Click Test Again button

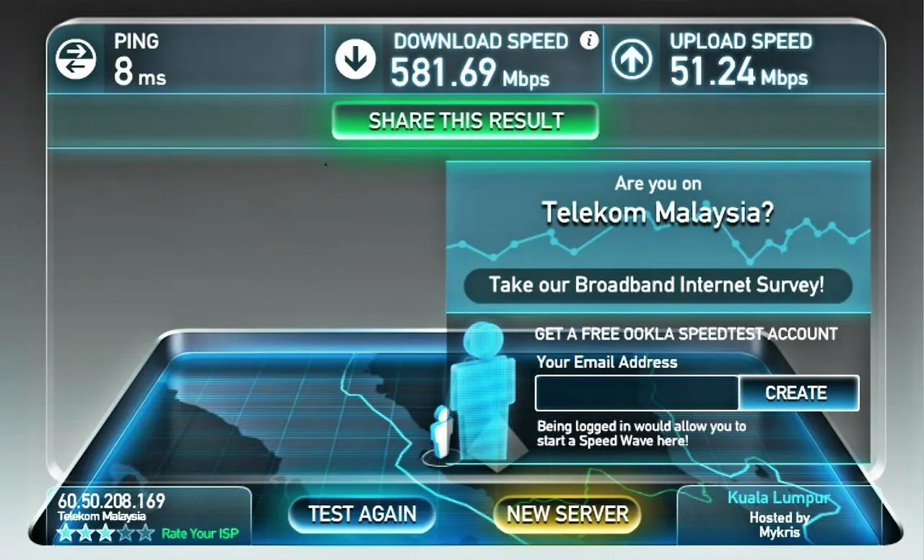pyautogui.click(x=362, y=514)
